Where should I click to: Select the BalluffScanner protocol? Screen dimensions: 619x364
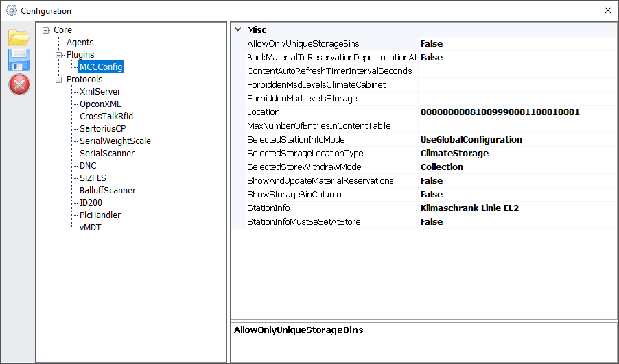point(108,191)
